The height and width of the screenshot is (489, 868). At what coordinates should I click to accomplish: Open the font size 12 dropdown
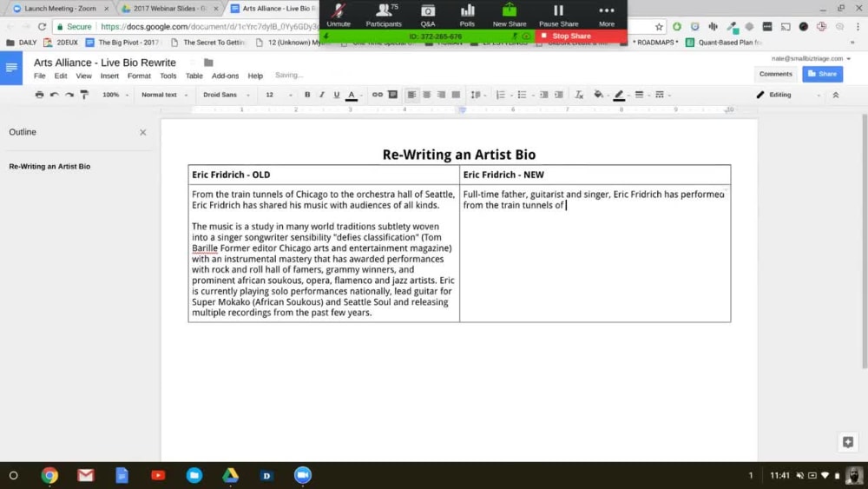click(278, 95)
